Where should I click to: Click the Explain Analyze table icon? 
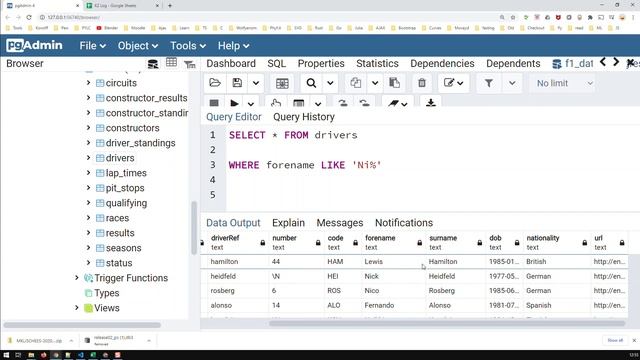299,103
